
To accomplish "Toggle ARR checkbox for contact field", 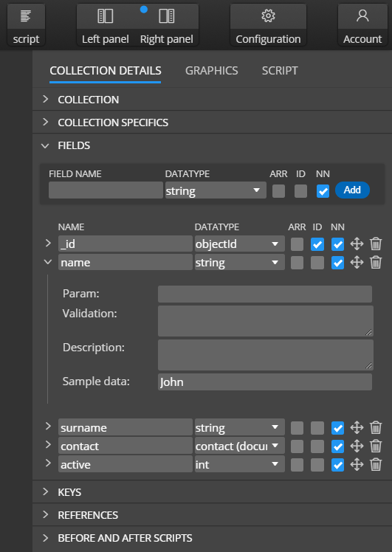I will click(298, 446).
